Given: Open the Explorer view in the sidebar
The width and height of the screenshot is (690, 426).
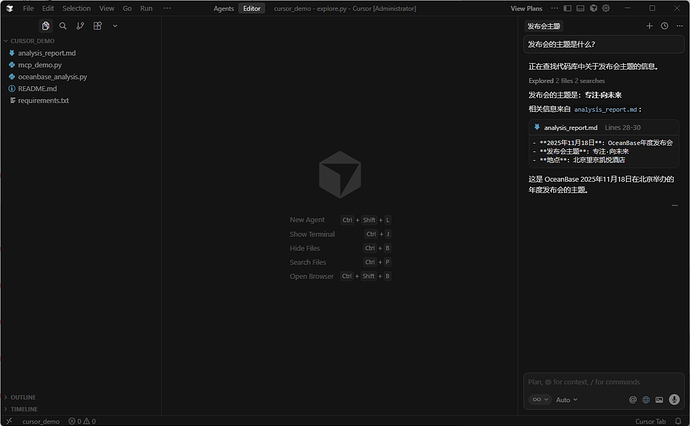Looking at the screenshot, I should click(46, 26).
